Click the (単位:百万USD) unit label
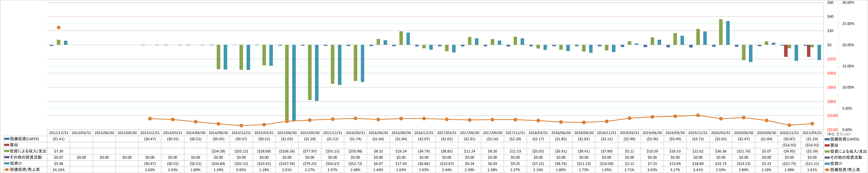Viewport: 868px width, 173px height. click(x=839, y=134)
